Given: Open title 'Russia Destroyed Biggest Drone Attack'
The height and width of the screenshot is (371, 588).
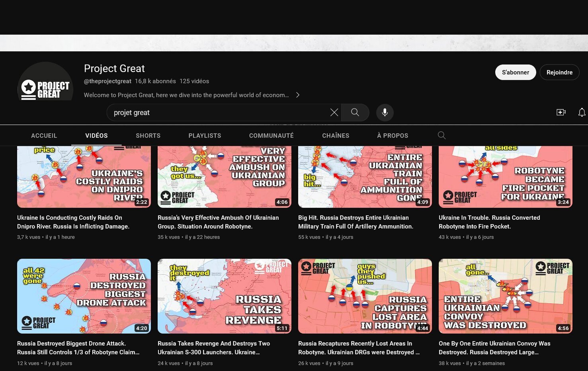Looking at the screenshot, I should [78, 348].
